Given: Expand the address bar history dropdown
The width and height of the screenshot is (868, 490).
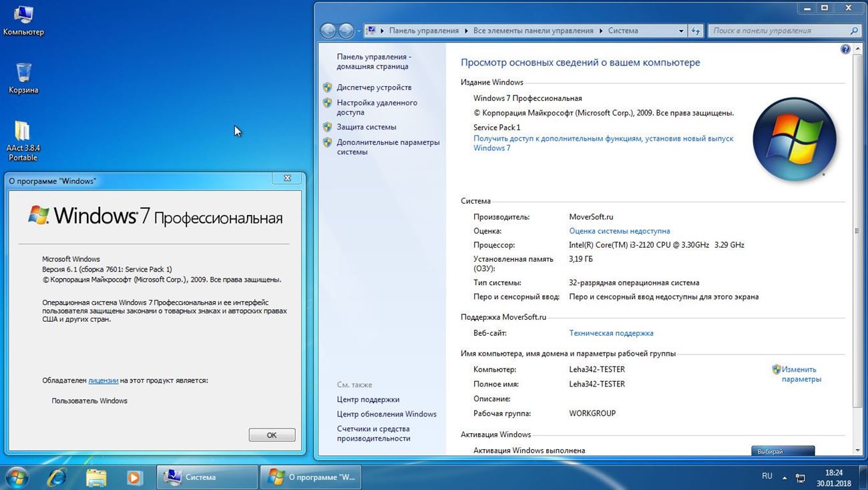Looking at the screenshot, I should click(x=681, y=31).
